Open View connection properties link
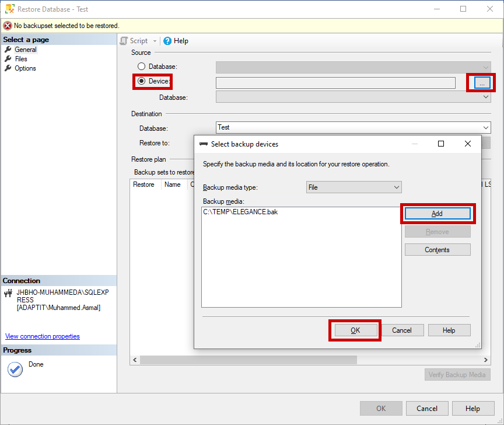 click(x=43, y=336)
